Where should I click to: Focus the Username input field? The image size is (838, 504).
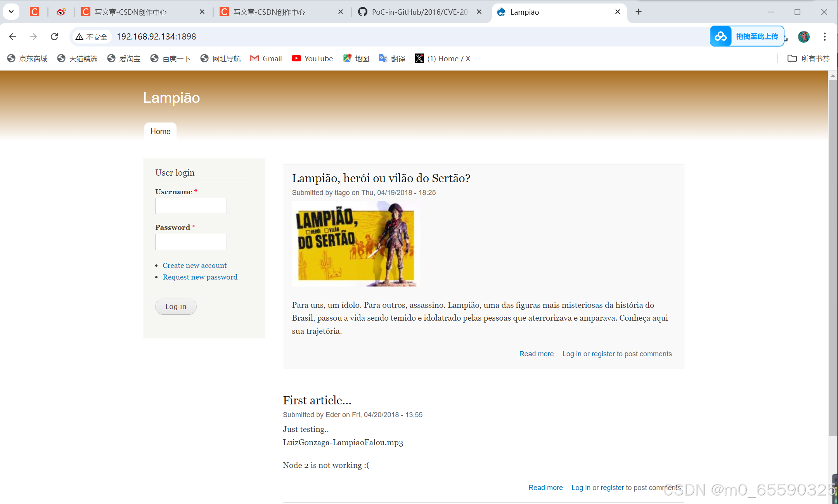[x=191, y=206]
